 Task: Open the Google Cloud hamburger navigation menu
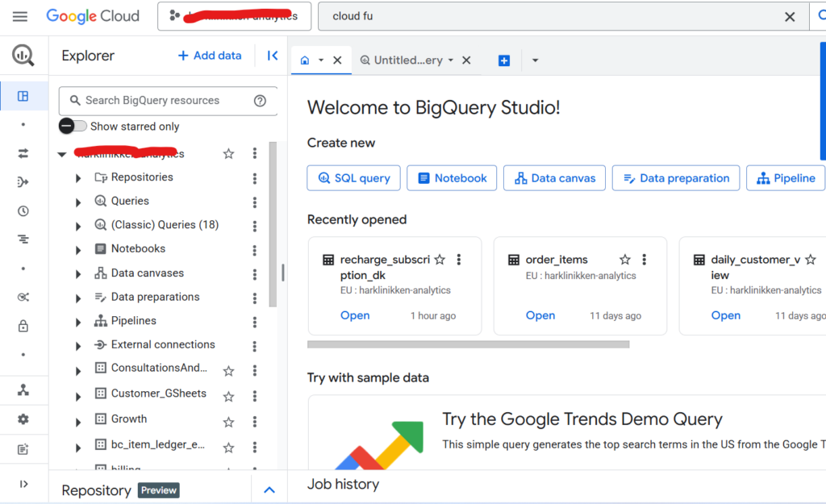[20, 16]
